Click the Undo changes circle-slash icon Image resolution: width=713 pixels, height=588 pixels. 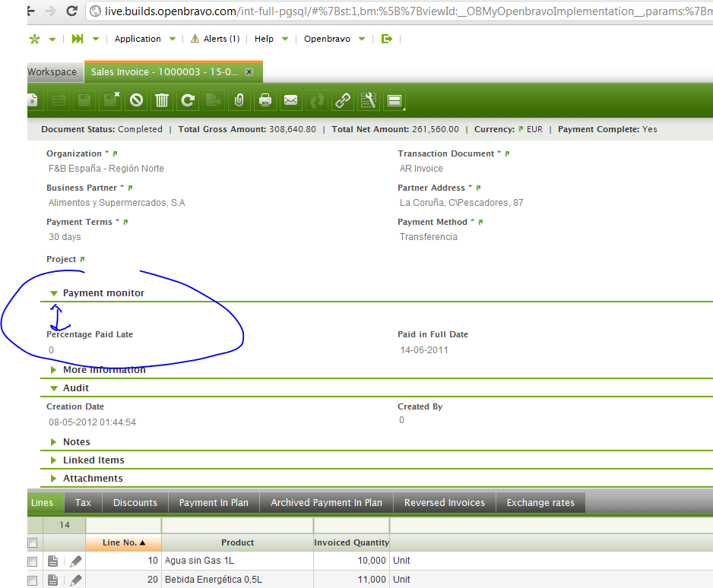(136, 100)
